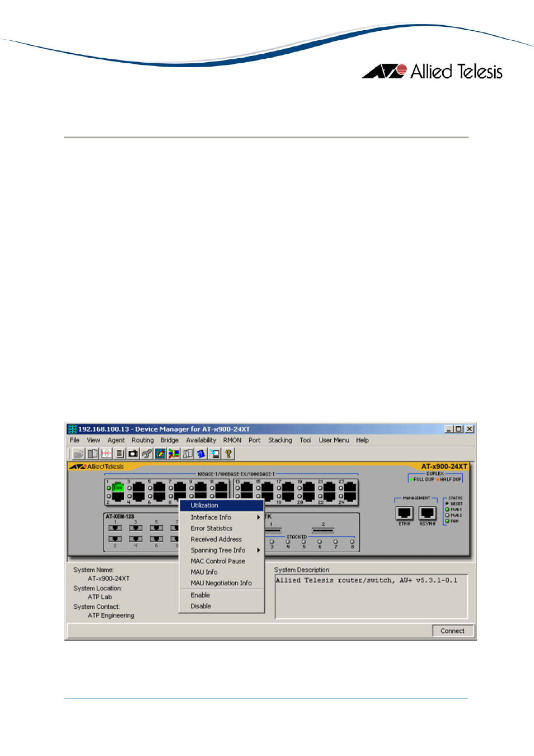Select port 20 on the switch
534x756 pixels.
[x=308, y=496]
